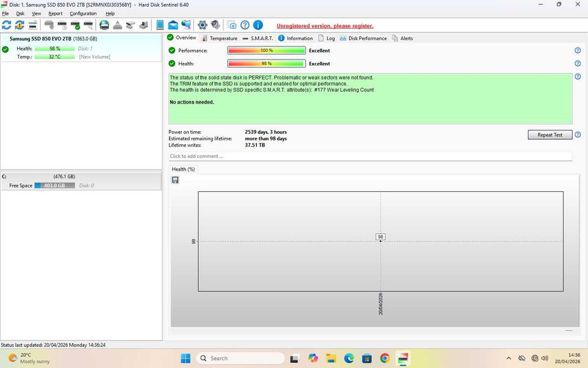Click the disk with green checkmark icon
Viewport: 588px width, 368px height.
(75, 25)
